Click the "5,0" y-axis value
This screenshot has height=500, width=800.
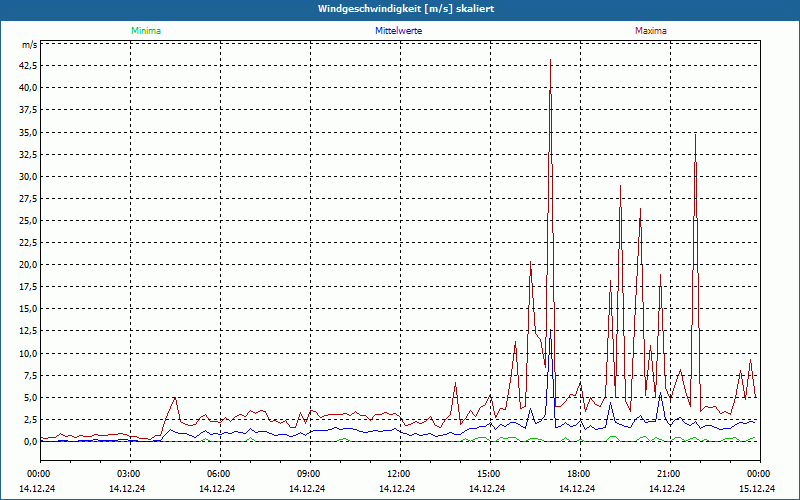30,397
